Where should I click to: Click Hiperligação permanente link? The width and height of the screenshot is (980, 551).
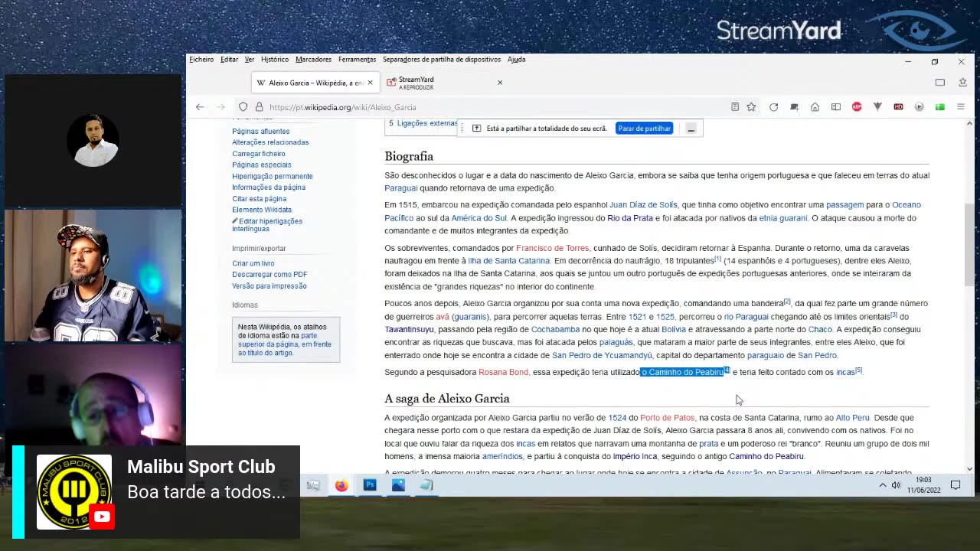[273, 176]
